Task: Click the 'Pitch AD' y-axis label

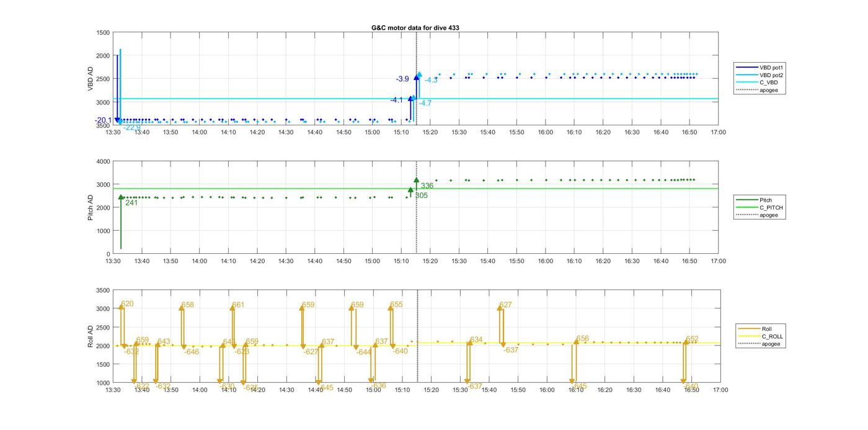Action: tap(91, 208)
